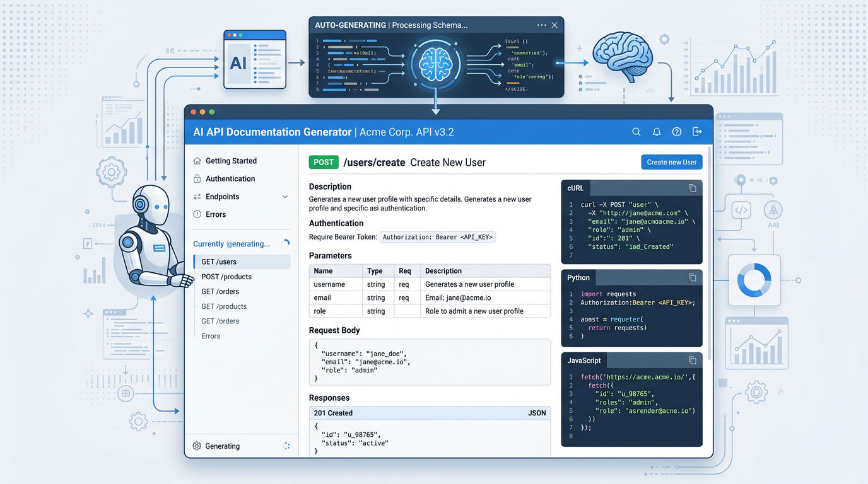The image size is (868, 484).
Task: Click spinner beside Currently generating
Action: click(x=286, y=243)
